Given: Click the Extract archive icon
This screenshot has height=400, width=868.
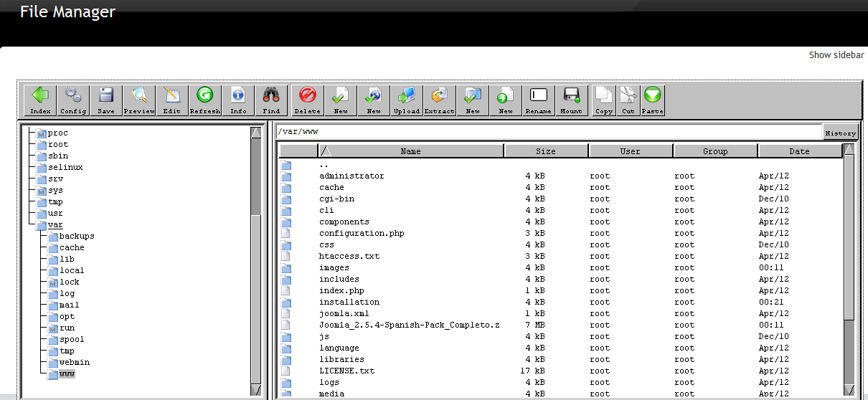Looking at the screenshot, I should 439,100.
